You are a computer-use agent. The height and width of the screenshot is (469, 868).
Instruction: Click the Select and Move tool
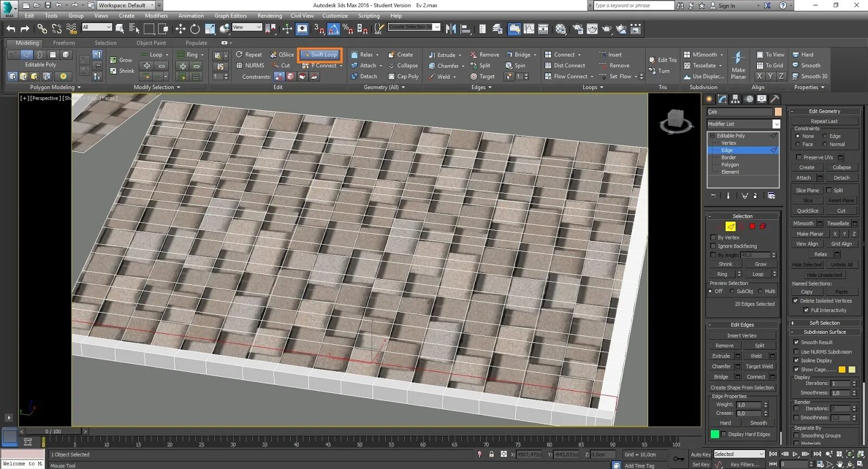[x=180, y=29]
